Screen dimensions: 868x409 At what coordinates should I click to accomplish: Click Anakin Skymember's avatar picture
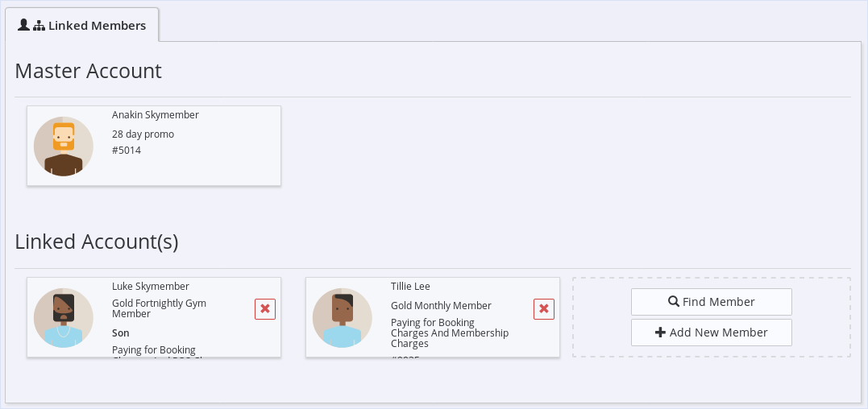pyautogui.click(x=64, y=147)
